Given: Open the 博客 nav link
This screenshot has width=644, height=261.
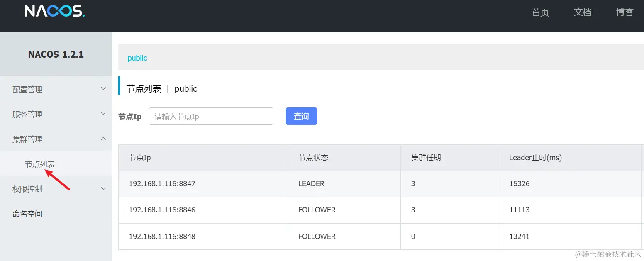Looking at the screenshot, I should click(x=625, y=12).
